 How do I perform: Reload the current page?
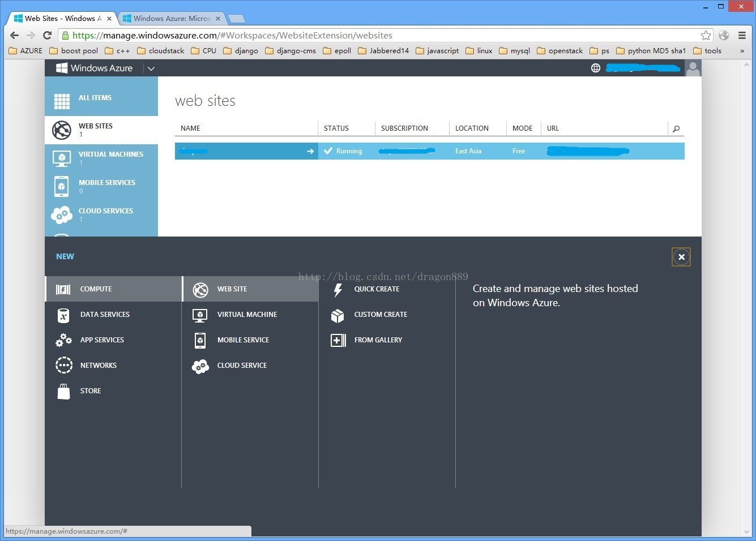coord(48,35)
